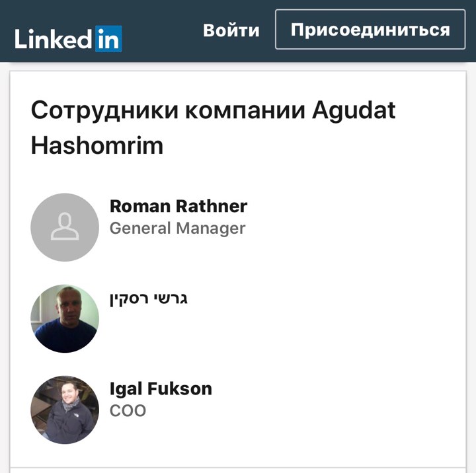Image resolution: width=476 pixels, height=473 pixels.
Task: Open Roman Rathner's gray circular avatar
Action: coord(65,227)
